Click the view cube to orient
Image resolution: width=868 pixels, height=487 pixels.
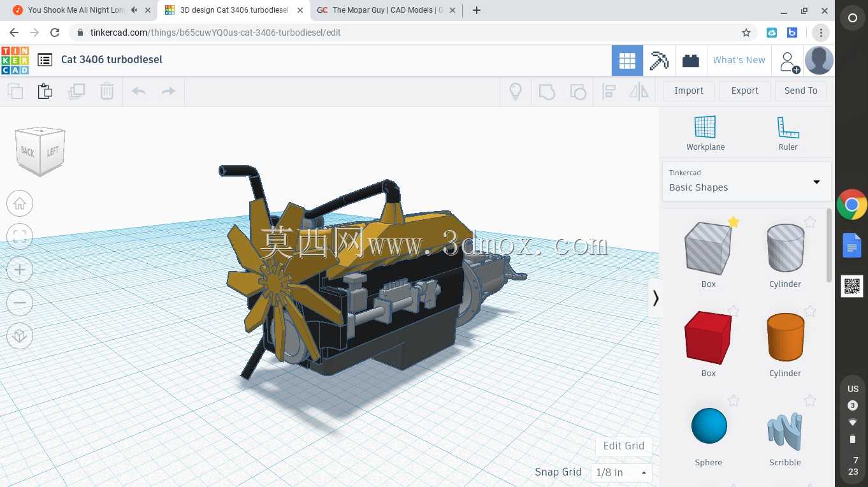tap(41, 152)
